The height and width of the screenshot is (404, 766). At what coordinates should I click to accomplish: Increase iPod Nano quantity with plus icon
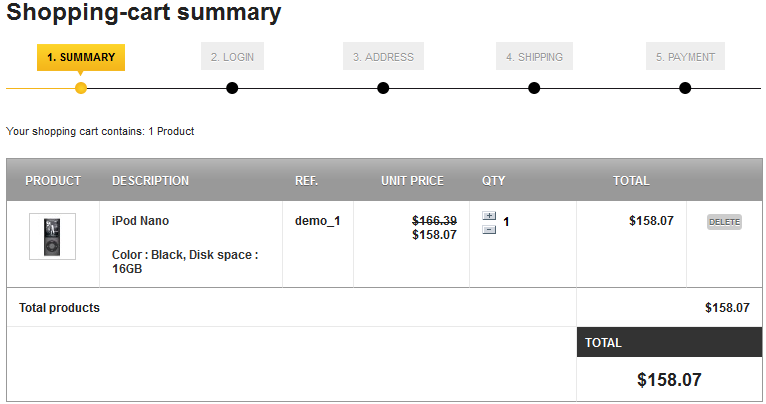(x=489, y=216)
